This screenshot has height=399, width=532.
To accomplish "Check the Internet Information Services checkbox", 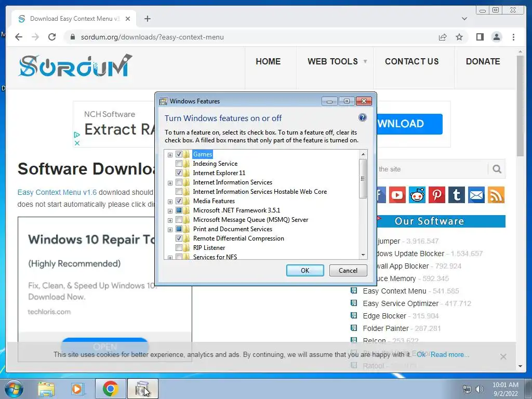I will [x=179, y=182].
